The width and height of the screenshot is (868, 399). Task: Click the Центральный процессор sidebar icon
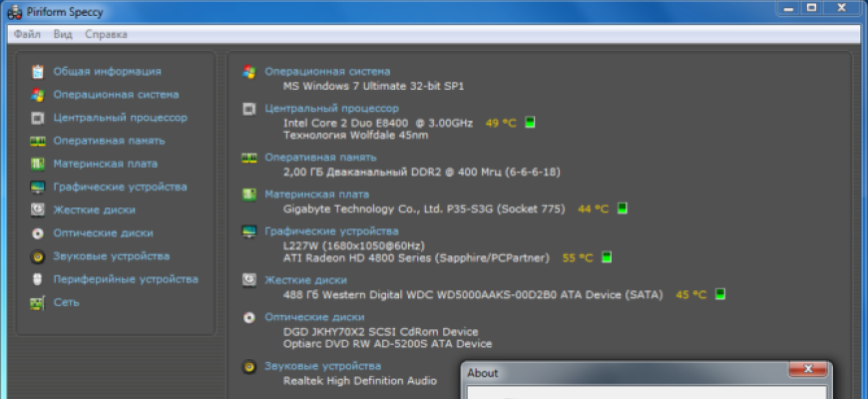[x=37, y=118]
